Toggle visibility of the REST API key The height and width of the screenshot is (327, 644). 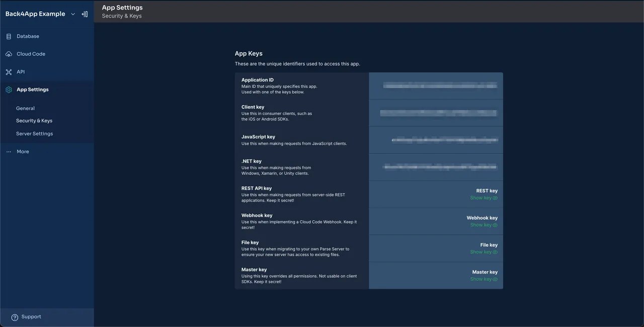[x=481, y=198]
